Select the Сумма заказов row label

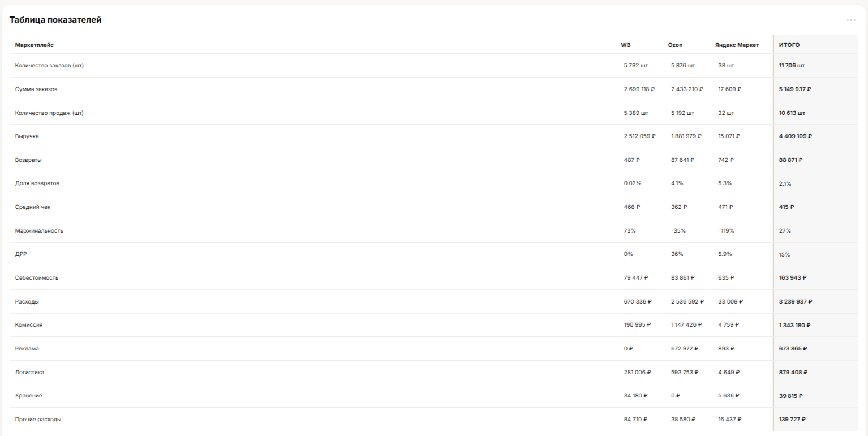(x=36, y=89)
